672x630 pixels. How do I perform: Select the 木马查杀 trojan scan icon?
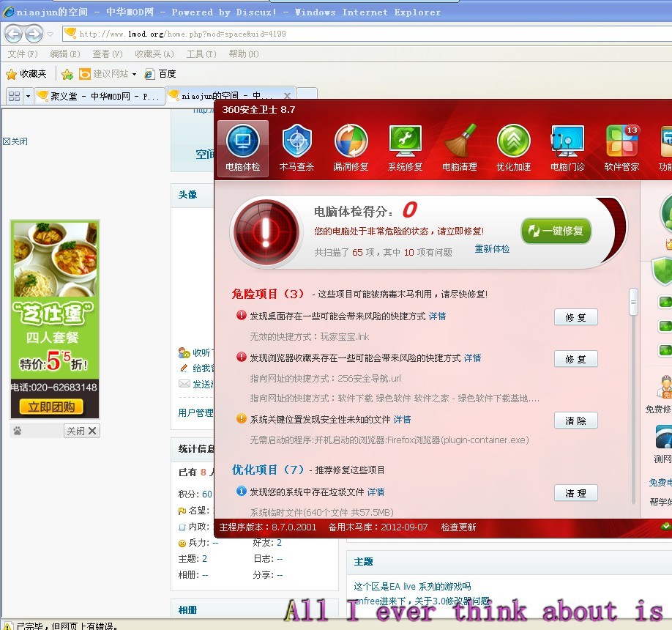296,145
